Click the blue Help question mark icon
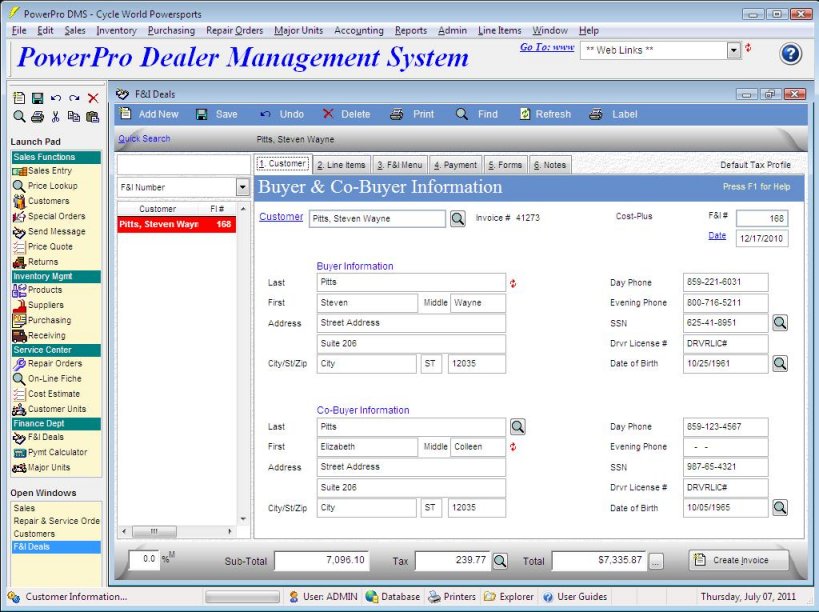 pyautogui.click(x=790, y=54)
